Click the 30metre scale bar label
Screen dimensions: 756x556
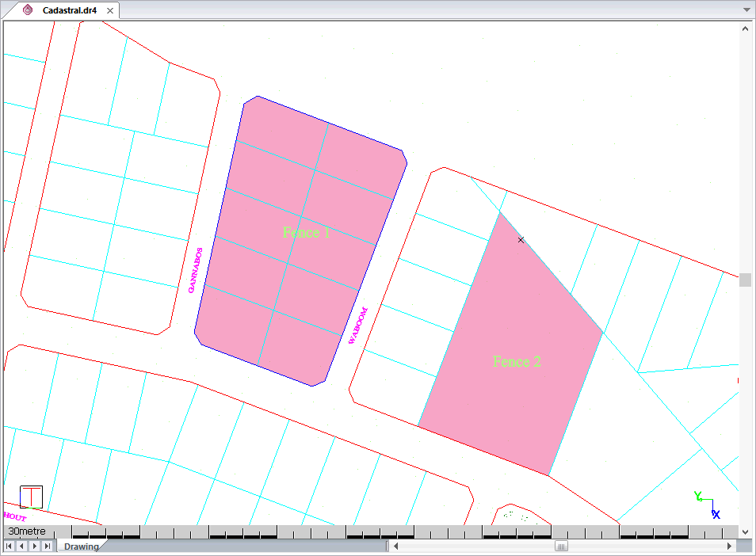click(27, 531)
